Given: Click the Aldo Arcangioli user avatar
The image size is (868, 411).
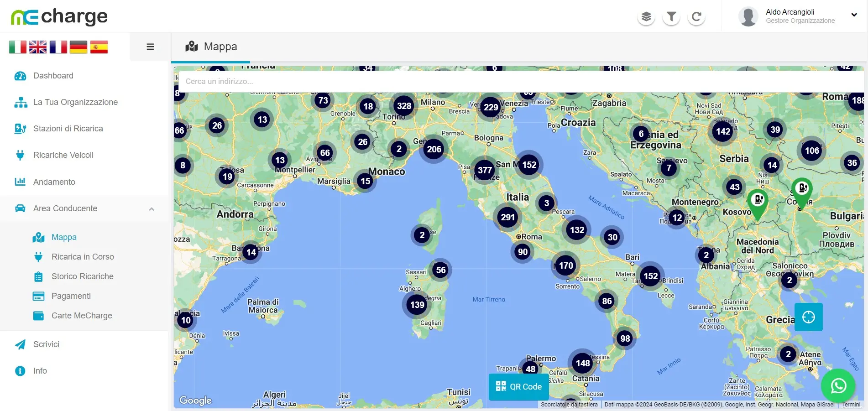Looking at the screenshot, I should pyautogui.click(x=748, y=16).
